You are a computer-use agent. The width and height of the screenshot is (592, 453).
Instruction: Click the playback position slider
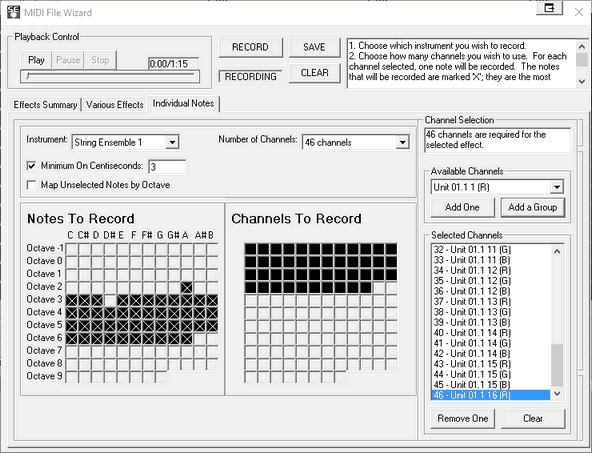tap(110, 76)
